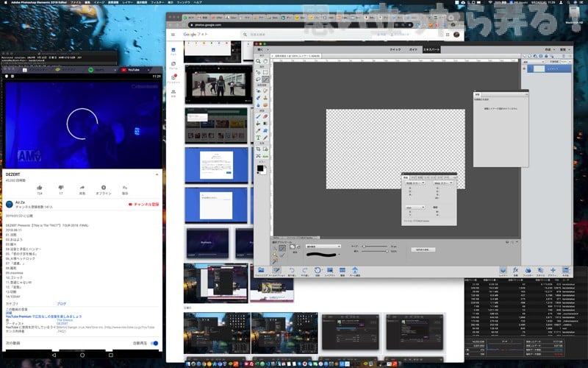Open the layer blend mode dropdown

[534, 62]
